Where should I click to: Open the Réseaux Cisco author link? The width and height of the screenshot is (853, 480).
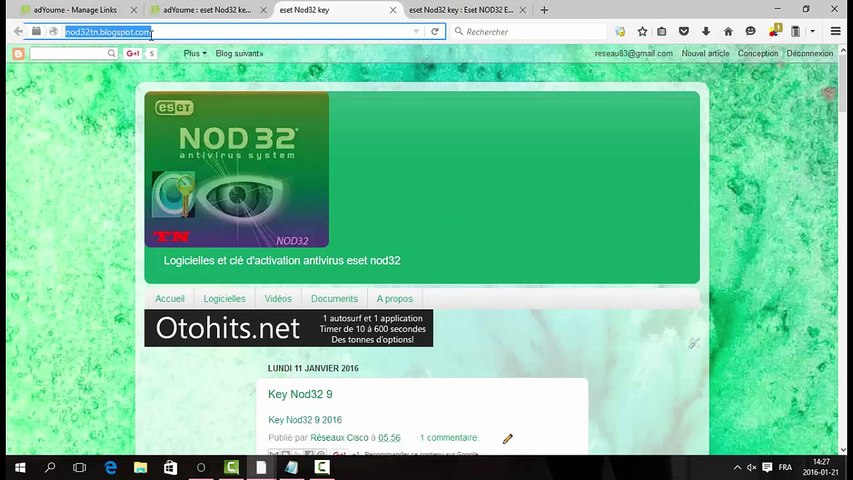pyautogui.click(x=339, y=438)
